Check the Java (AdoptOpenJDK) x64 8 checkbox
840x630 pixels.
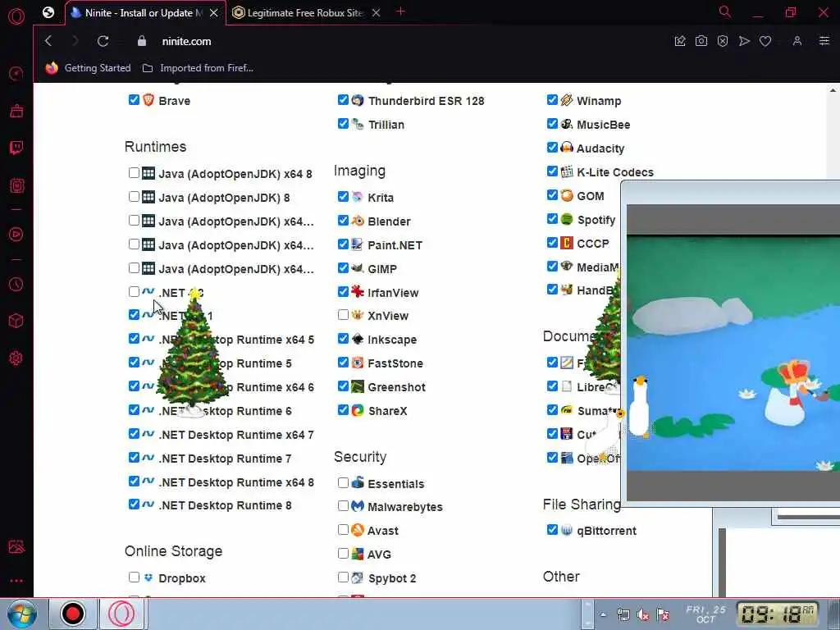click(x=134, y=172)
